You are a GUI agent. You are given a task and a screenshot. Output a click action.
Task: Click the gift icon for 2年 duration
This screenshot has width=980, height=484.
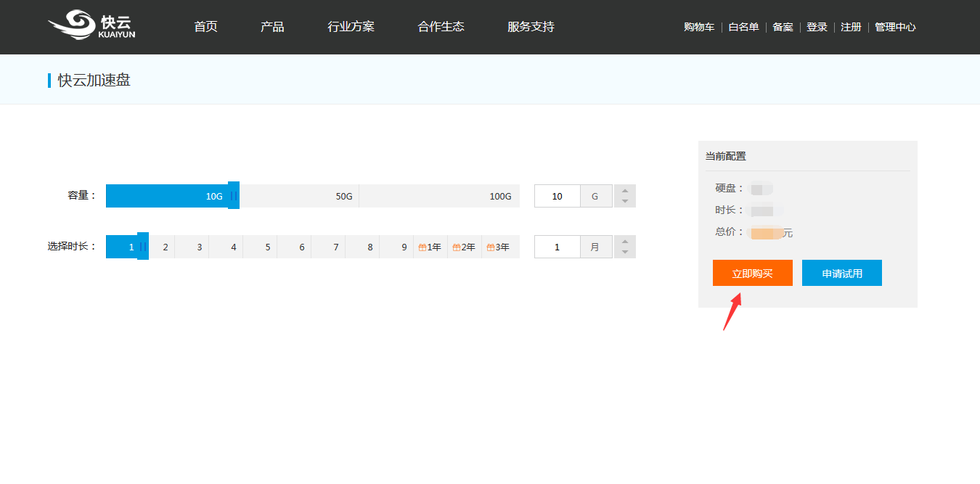[x=457, y=247]
